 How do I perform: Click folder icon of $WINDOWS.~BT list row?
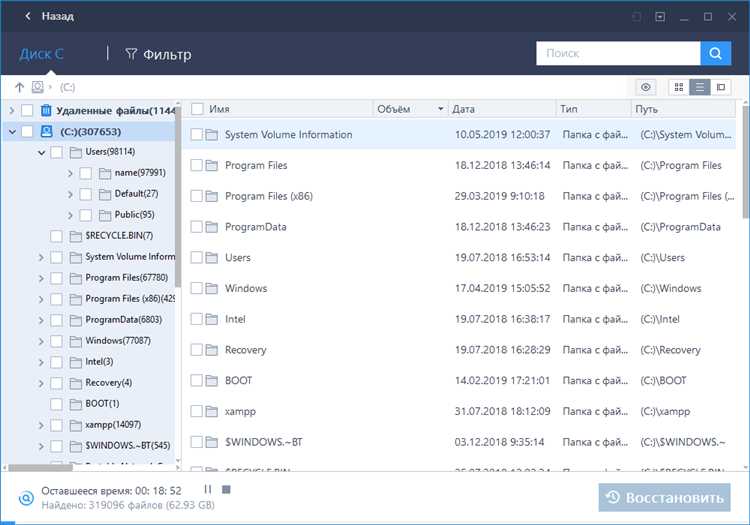[211, 442]
